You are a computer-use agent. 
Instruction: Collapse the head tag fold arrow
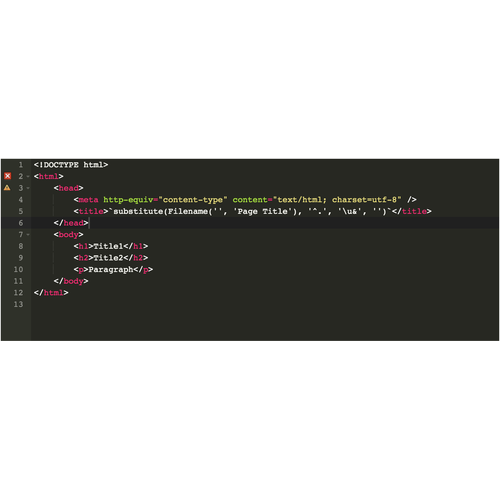[x=28, y=188]
